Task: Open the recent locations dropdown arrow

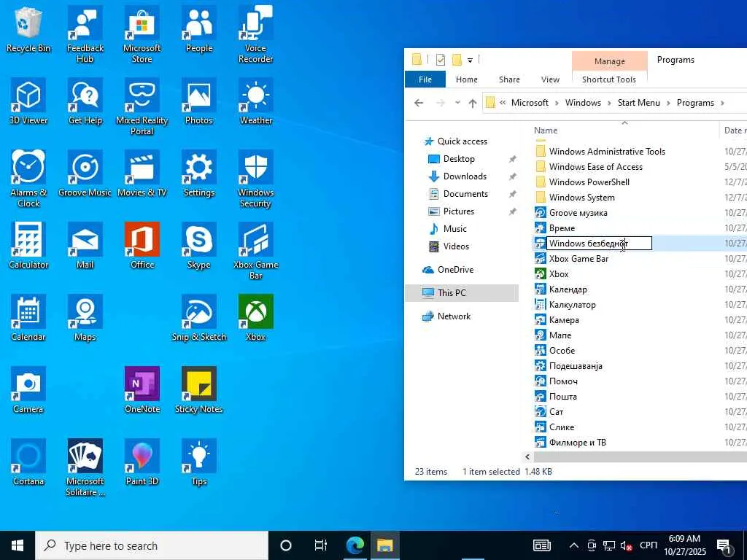Action: (x=457, y=103)
